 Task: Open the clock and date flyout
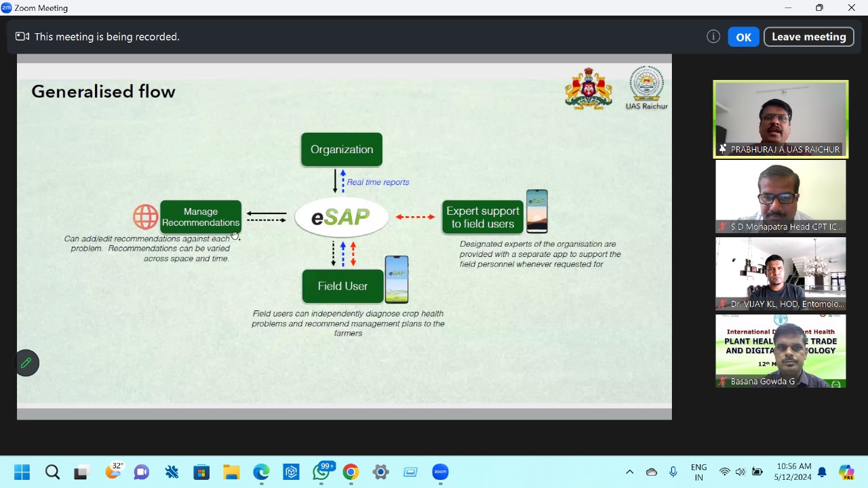tap(792, 472)
